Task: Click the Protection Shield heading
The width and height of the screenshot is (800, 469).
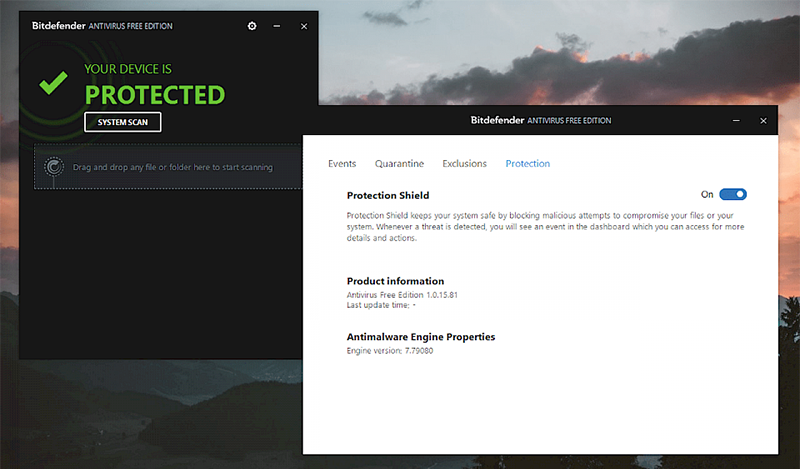Action: point(388,195)
